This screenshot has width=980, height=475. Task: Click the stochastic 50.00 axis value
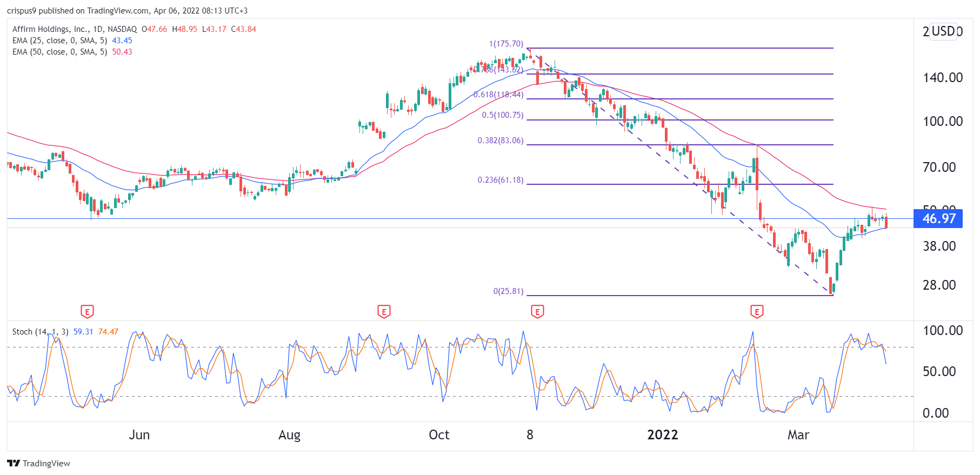click(x=939, y=372)
